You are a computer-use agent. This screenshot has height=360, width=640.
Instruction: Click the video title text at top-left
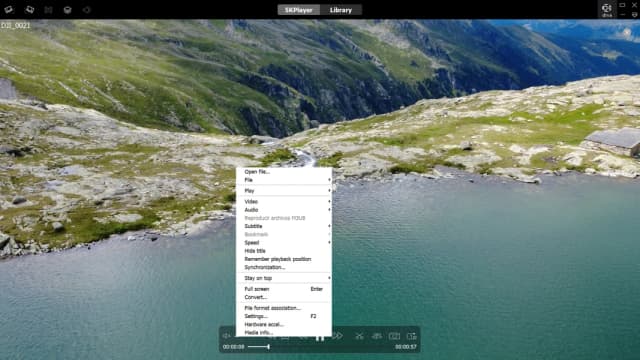pos(15,25)
